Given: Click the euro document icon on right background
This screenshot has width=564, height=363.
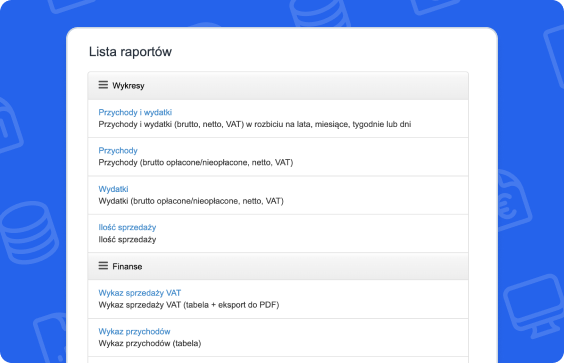Looking at the screenshot, I should [513, 200].
